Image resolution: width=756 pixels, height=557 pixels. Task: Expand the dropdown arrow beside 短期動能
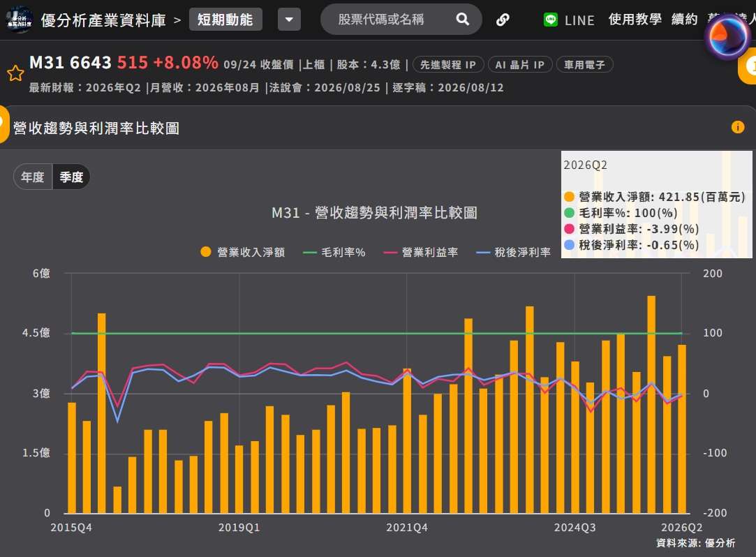click(289, 20)
